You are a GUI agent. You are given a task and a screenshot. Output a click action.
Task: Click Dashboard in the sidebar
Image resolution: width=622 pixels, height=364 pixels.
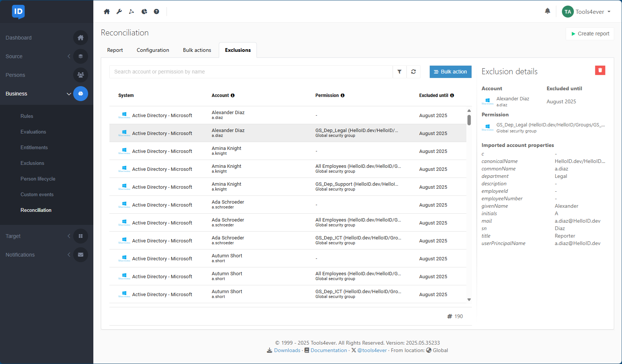coord(19,38)
